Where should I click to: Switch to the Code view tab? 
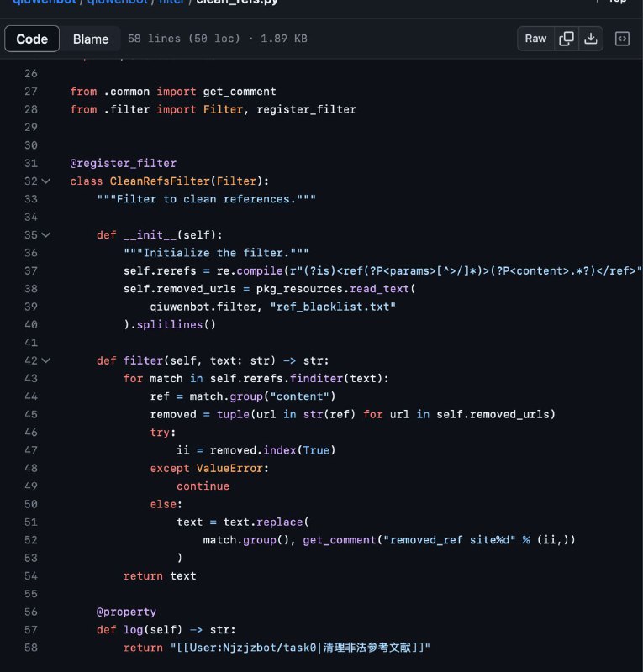pyautogui.click(x=32, y=39)
